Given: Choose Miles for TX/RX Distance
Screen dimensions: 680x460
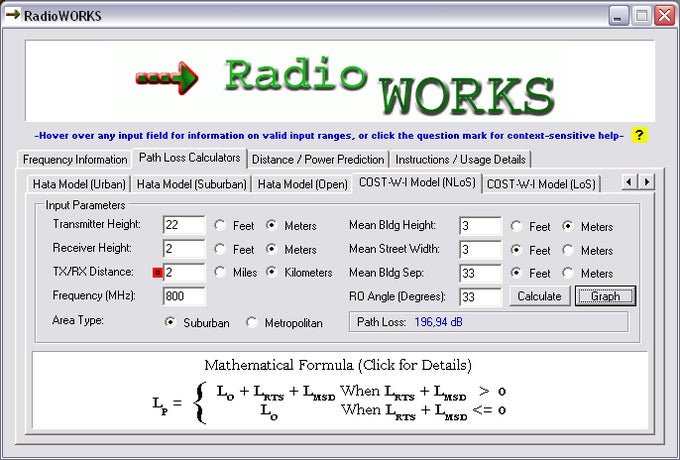Looking at the screenshot, I should pyautogui.click(x=236, y=272).
